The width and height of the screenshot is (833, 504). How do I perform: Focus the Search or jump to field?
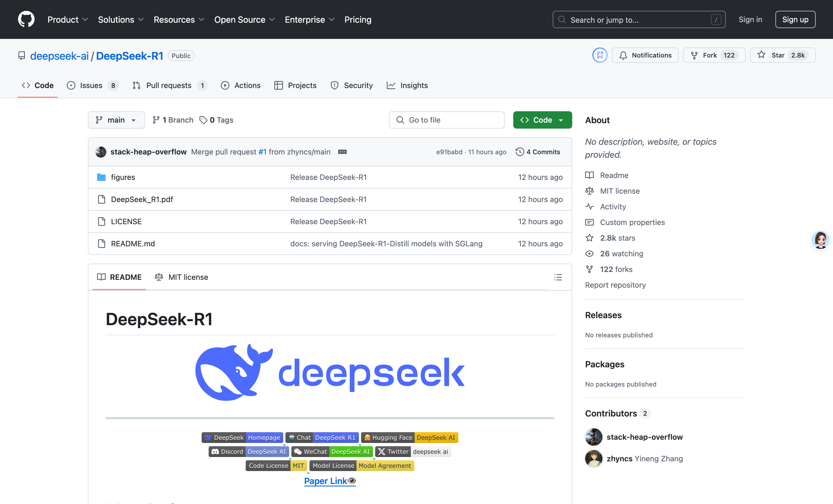[639, 20]
